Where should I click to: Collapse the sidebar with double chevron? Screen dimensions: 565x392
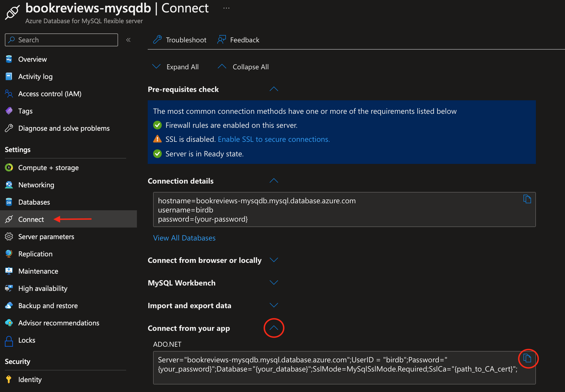click(x=128, y=40)
